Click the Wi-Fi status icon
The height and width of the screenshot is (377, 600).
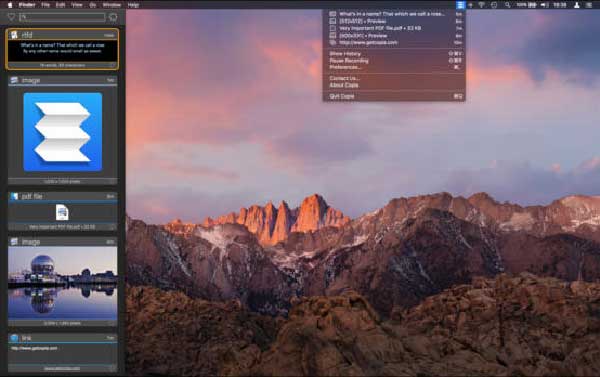[x=482, y=5]
